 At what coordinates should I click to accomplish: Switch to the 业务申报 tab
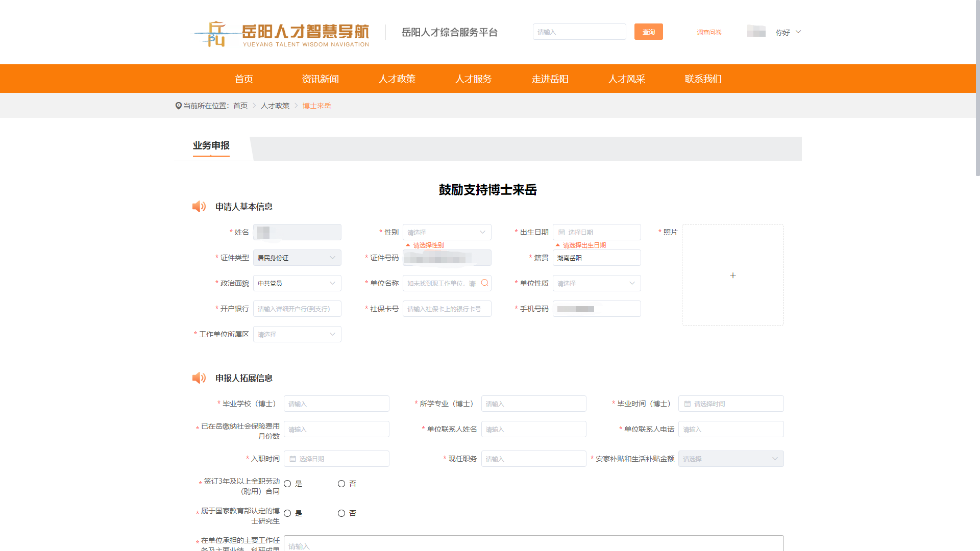pos(211,146)
